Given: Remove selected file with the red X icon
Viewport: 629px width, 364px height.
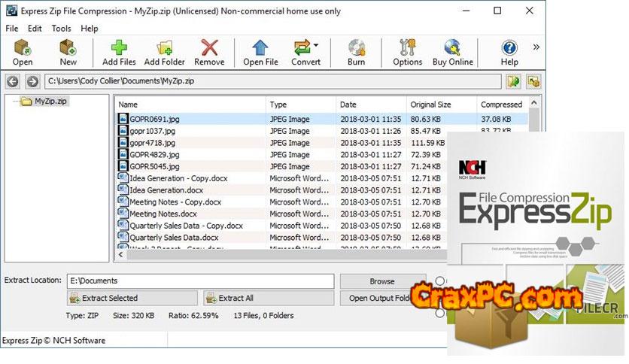Looking at the screenshot, I should [209, 47].
